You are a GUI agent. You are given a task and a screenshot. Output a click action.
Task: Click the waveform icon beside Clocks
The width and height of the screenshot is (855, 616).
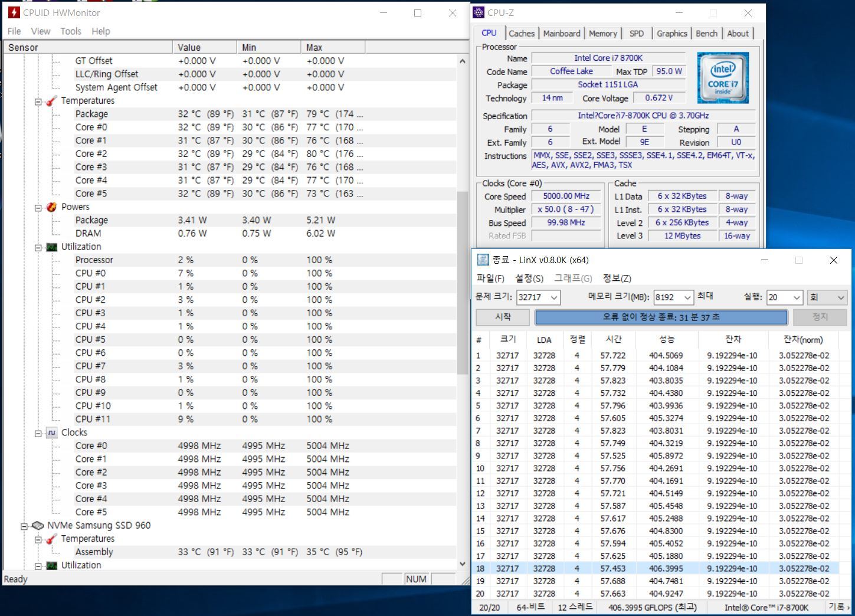click(x=52, y=432)
